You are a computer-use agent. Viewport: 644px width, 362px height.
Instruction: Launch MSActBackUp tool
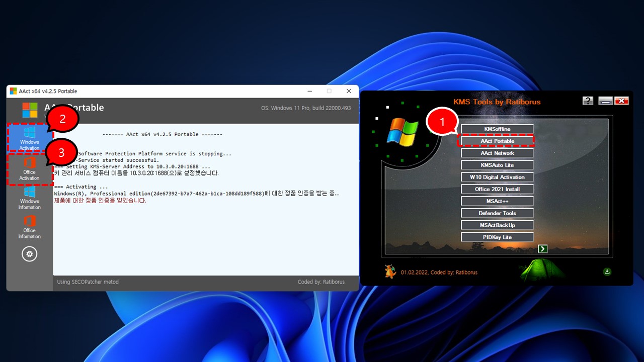[497, 225]
